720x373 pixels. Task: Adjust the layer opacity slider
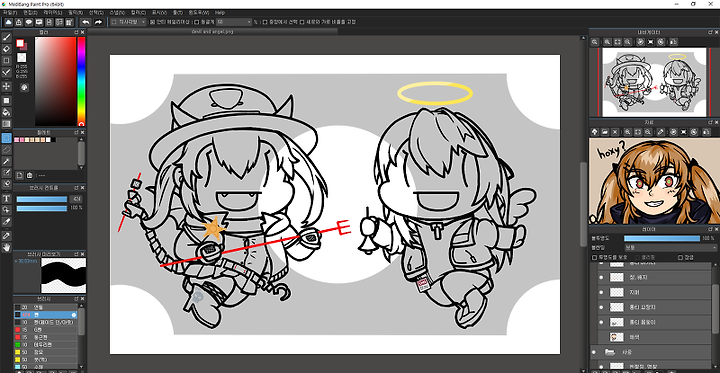[x=662, y=239]
